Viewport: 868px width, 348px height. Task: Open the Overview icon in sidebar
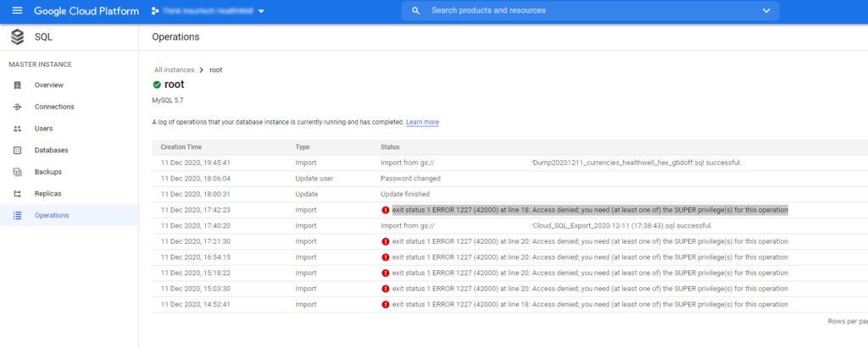pyautogui.click(x=17, y=86)
